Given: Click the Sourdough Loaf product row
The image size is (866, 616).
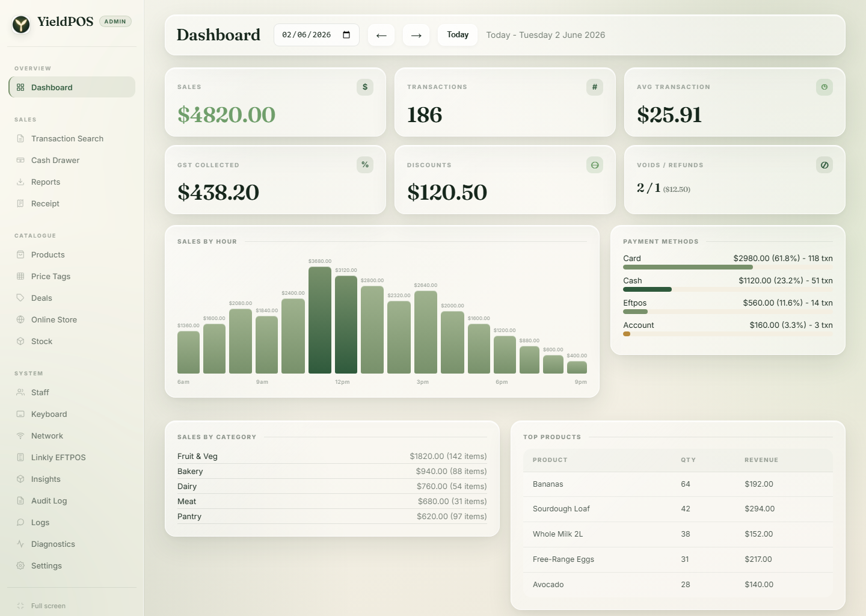Looking at the screenshot, I should click(x=678, y=509).
